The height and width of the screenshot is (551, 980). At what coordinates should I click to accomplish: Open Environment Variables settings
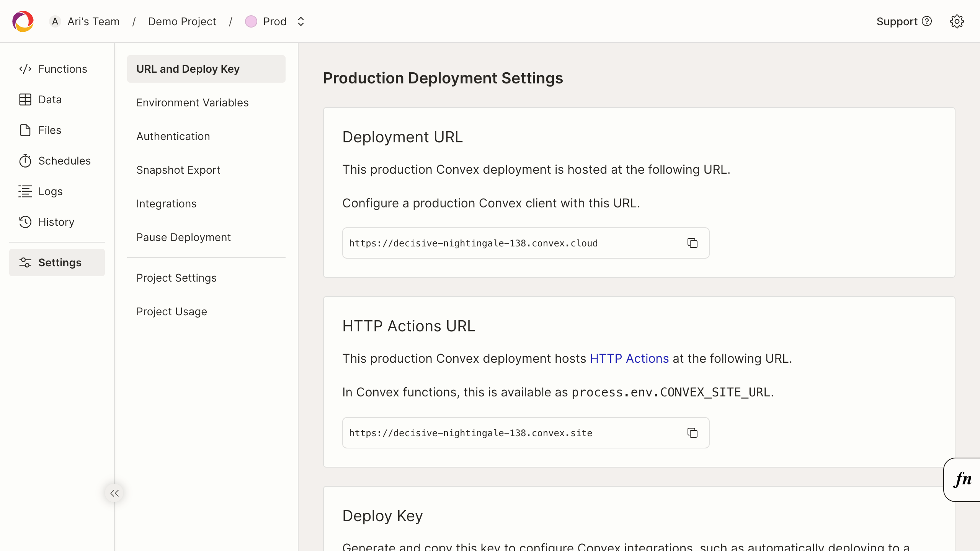point(206,103)
